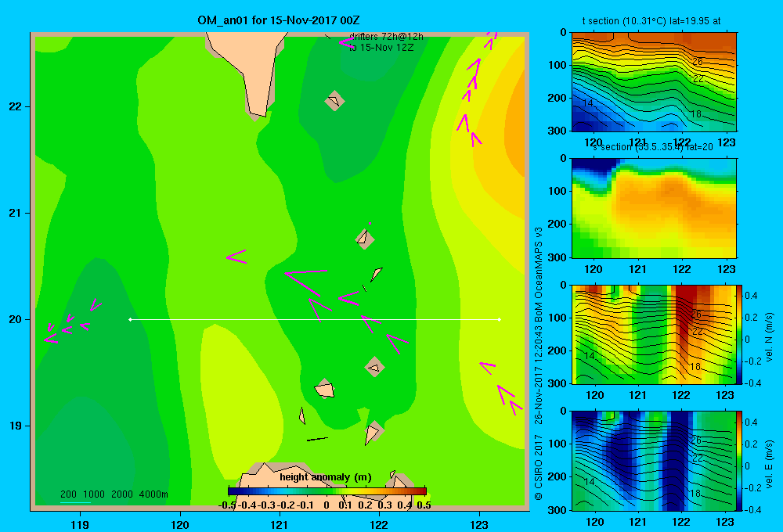Click the 122 longitude tick under salinity section

pos(682,269)
